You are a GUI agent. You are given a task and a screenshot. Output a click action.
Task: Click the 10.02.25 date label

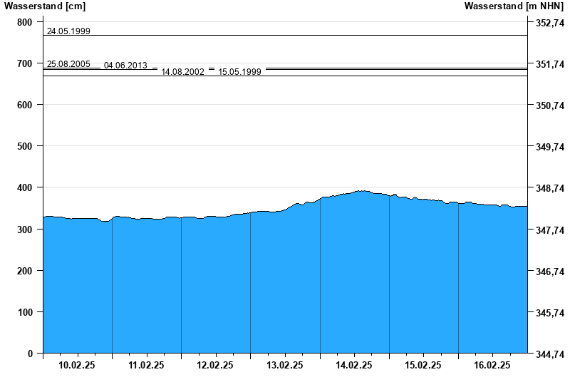tap(77, 365)
